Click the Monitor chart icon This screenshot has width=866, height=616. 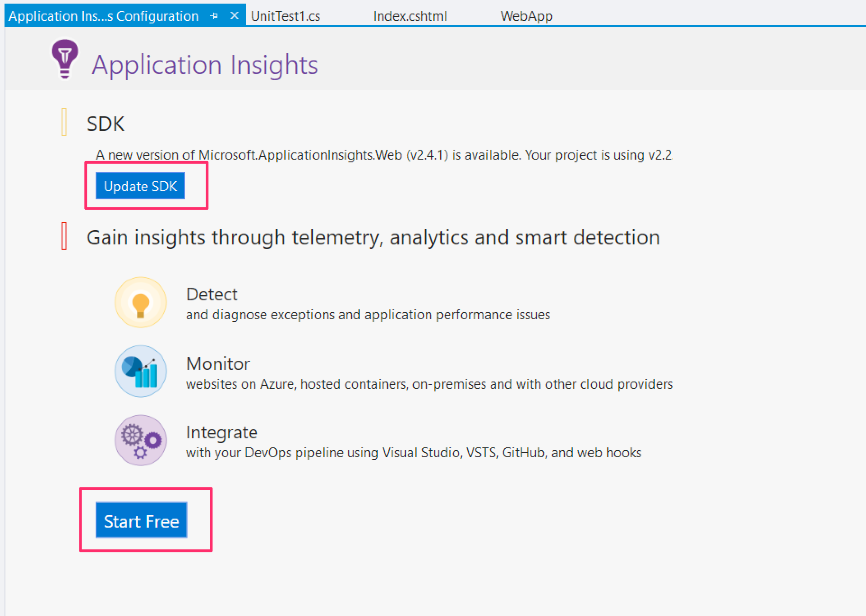pos(140,371)
